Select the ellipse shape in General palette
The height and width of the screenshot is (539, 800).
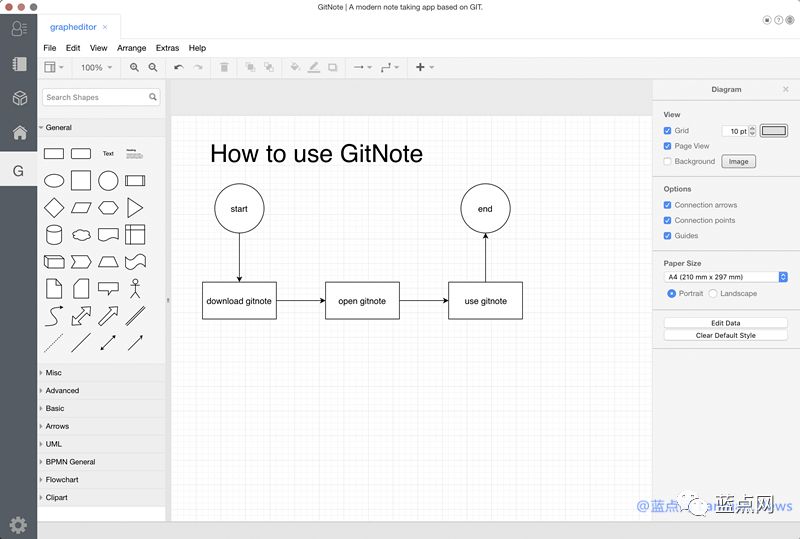(54, 181)
